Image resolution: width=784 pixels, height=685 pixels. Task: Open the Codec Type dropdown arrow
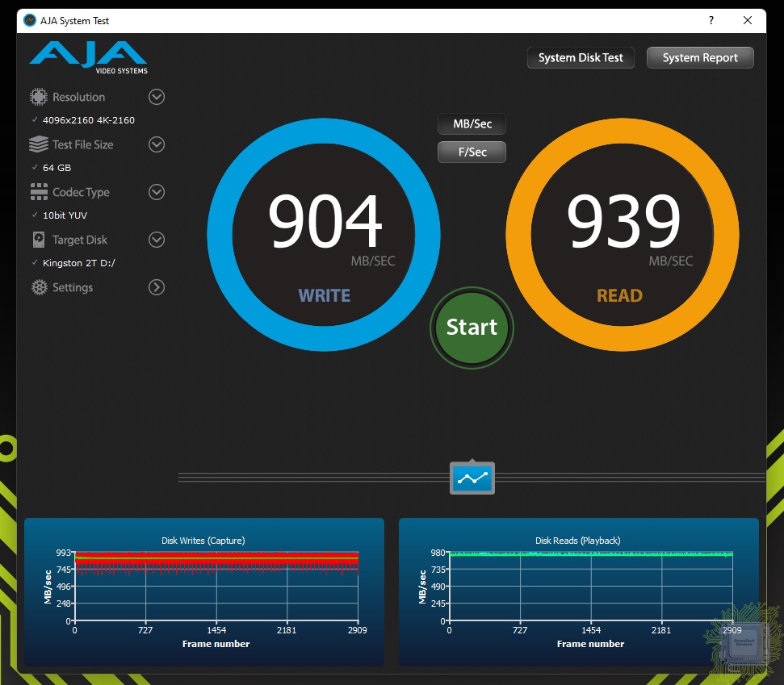click(x=157, y=192)
